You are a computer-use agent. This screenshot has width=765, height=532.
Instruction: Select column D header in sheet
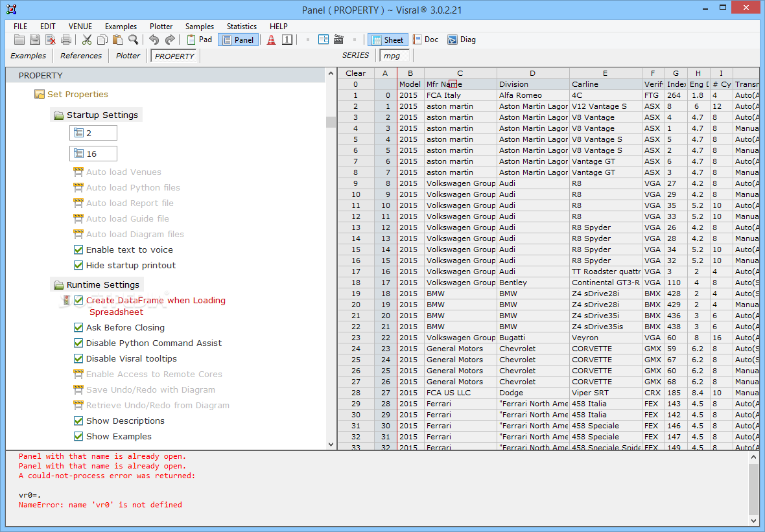[x=532, y=73]
